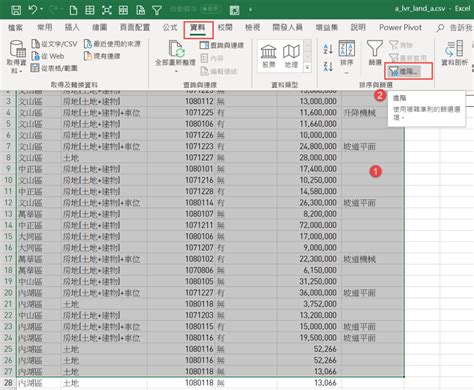
Task: Open the 排序 (Sort) dialog
Action: coord(347,53)
